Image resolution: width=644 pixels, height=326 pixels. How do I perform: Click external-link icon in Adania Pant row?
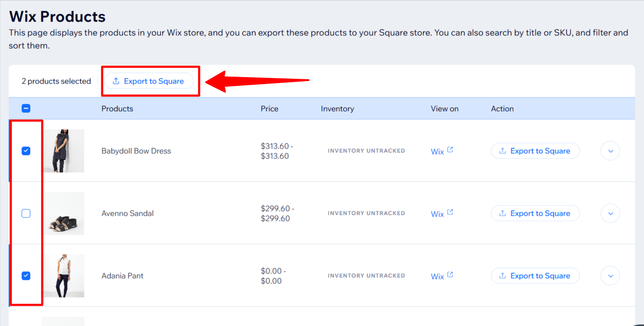point(450,275)
